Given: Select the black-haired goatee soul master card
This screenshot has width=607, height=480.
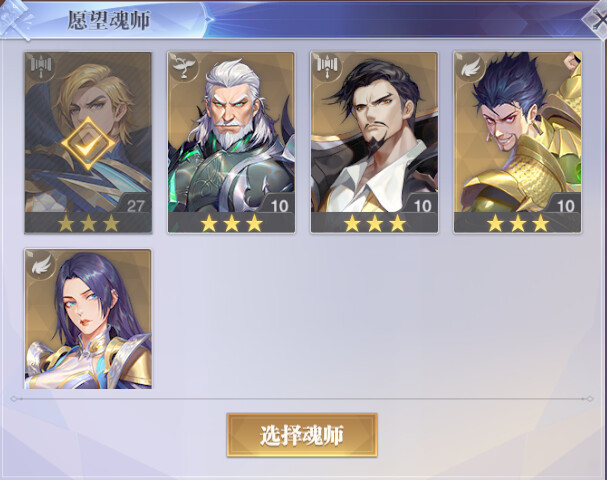Looking at the screenshot, I should pos(374,142).
